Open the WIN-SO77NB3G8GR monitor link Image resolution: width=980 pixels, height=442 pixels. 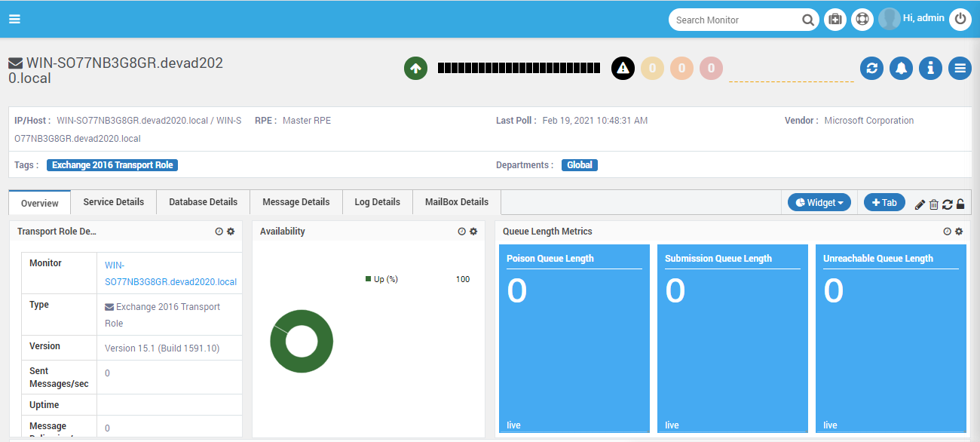[170, 273]
